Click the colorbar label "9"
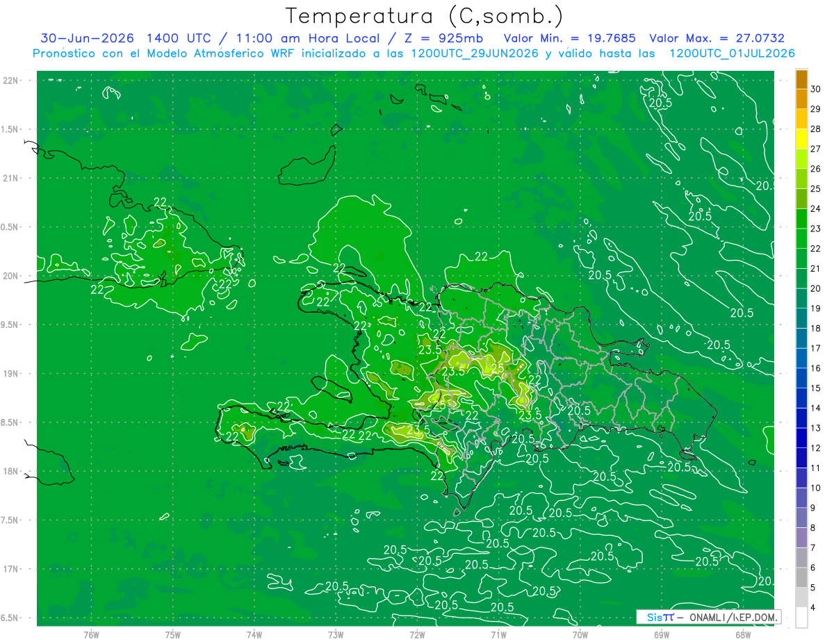The width and height of the screenshot is (834, 644). click(813, 508)
